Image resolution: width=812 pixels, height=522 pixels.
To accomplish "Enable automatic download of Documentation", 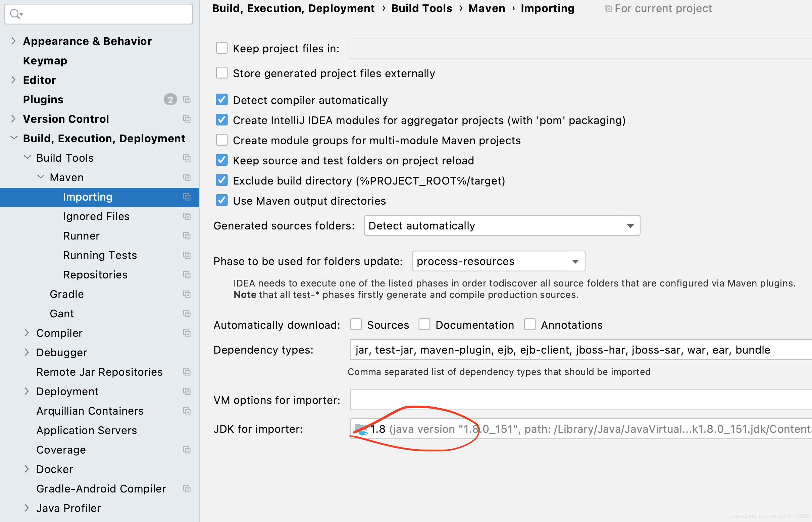I will point(424,324).
